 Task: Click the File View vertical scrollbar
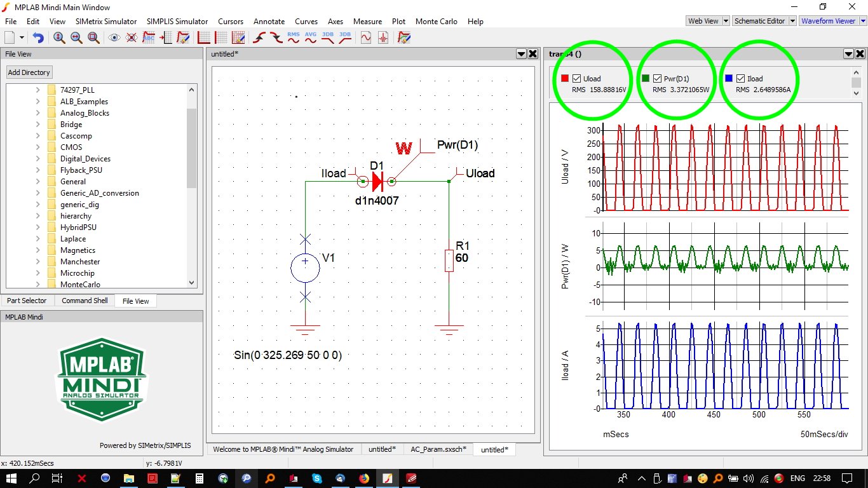(x=192, y=147)
